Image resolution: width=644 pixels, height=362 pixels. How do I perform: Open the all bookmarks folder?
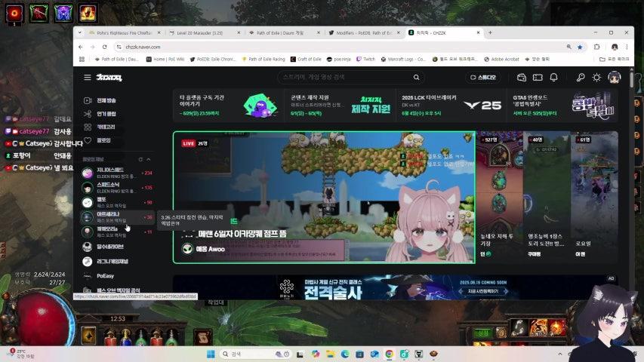pos(615,59)
